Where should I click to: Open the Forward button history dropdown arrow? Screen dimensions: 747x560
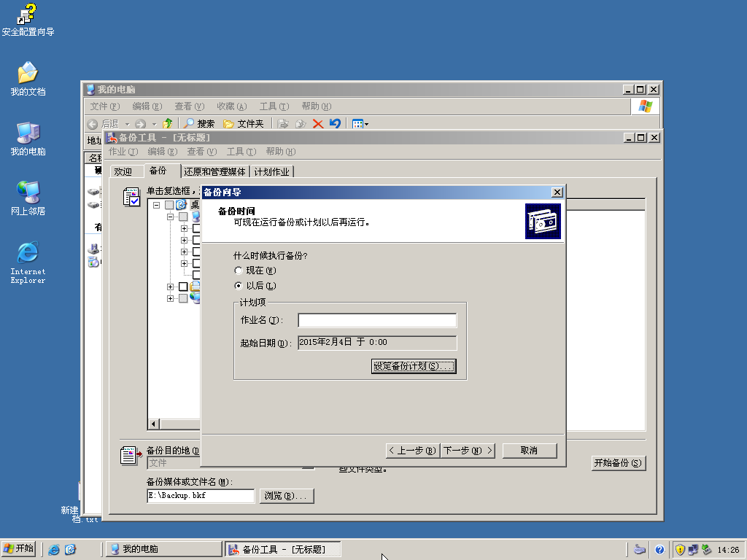coord(154,124)
